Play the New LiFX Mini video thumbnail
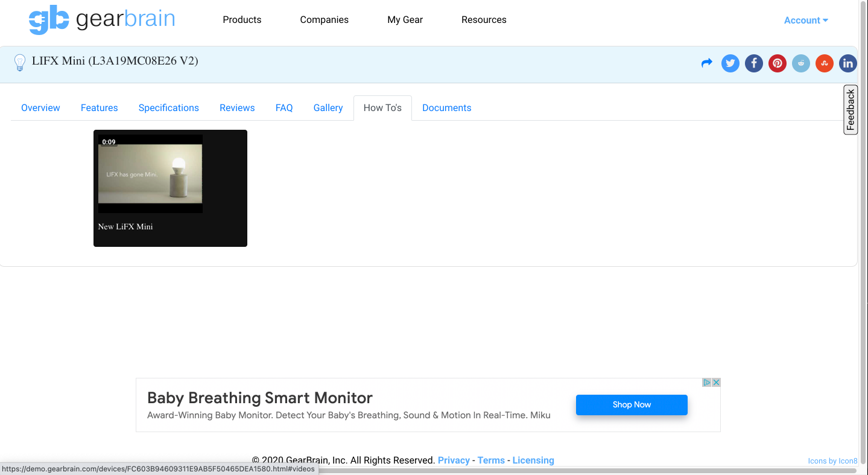Image resolution: width=868 pixels, height=475 pixels. point(150,174)
